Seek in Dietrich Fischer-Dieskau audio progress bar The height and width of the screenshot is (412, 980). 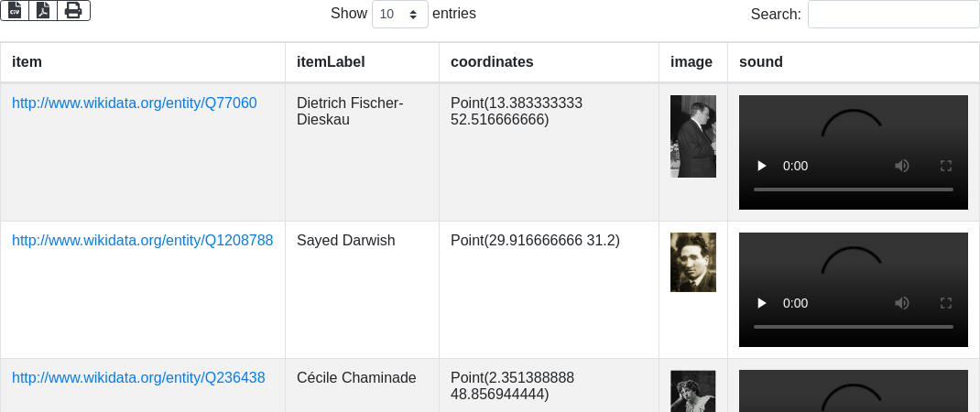(x=853, y=190)
